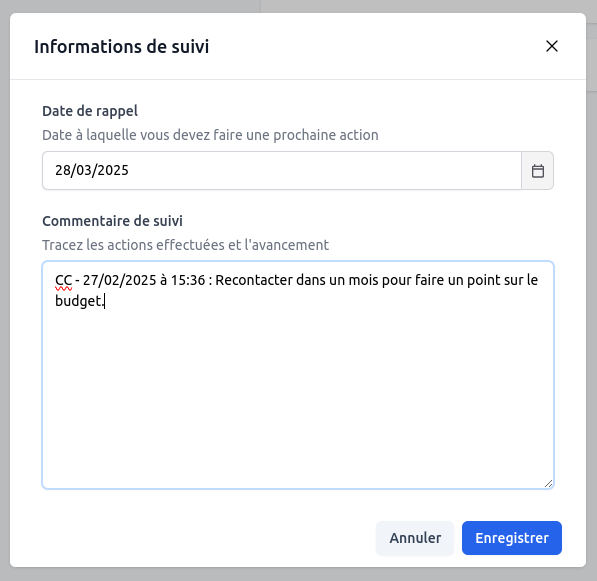
Task: Focus the Date de rappel input field
Action: pyautogui.click(x=282, y=171)
